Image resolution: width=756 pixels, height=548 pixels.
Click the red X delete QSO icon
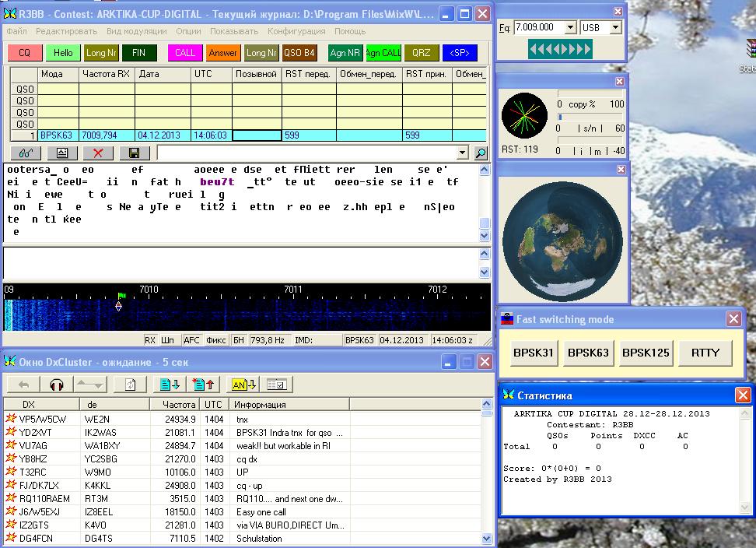pyautogui.click(x=98, y=153)
